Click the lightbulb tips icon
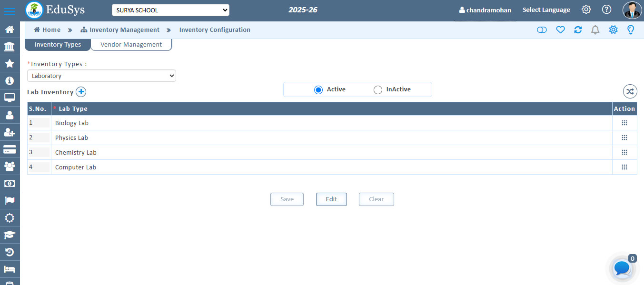Image resolution: width=644 pixels, height=285 pixels. [631, 30]
